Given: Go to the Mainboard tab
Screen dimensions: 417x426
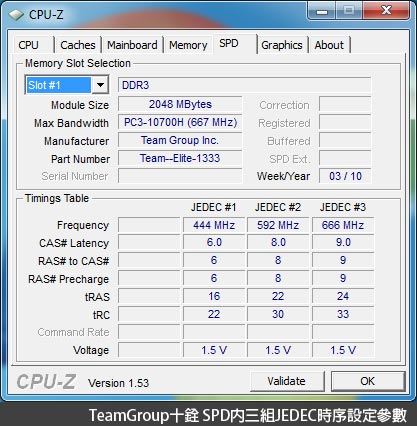Looking at the screenshot, I should (132, 45).
